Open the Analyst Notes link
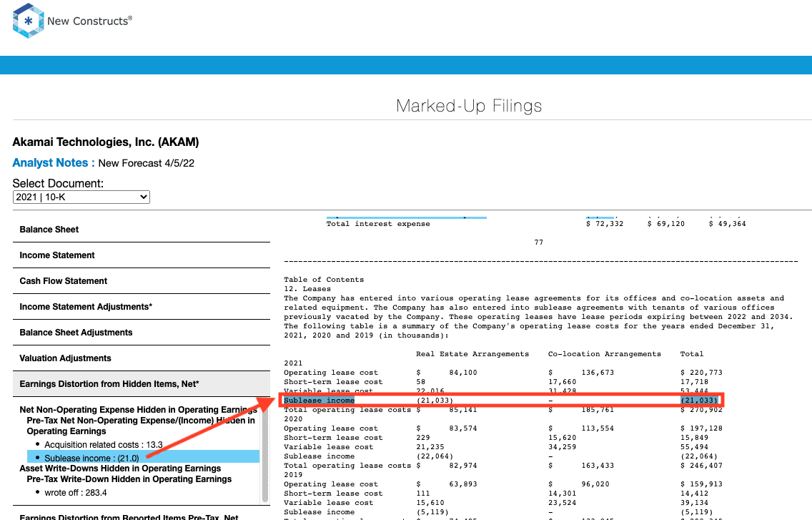 point(54,163)
